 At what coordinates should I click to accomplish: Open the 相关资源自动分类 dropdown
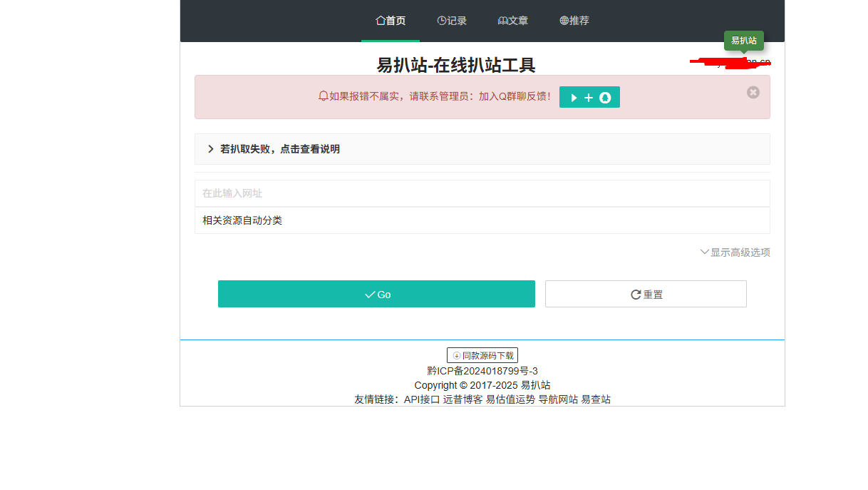[482, 220]
